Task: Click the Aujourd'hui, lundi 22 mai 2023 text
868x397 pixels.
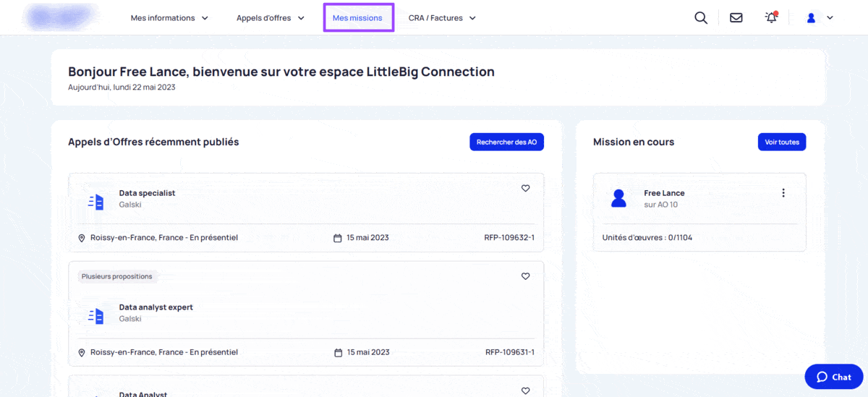Action: click(x=122, y=87)
